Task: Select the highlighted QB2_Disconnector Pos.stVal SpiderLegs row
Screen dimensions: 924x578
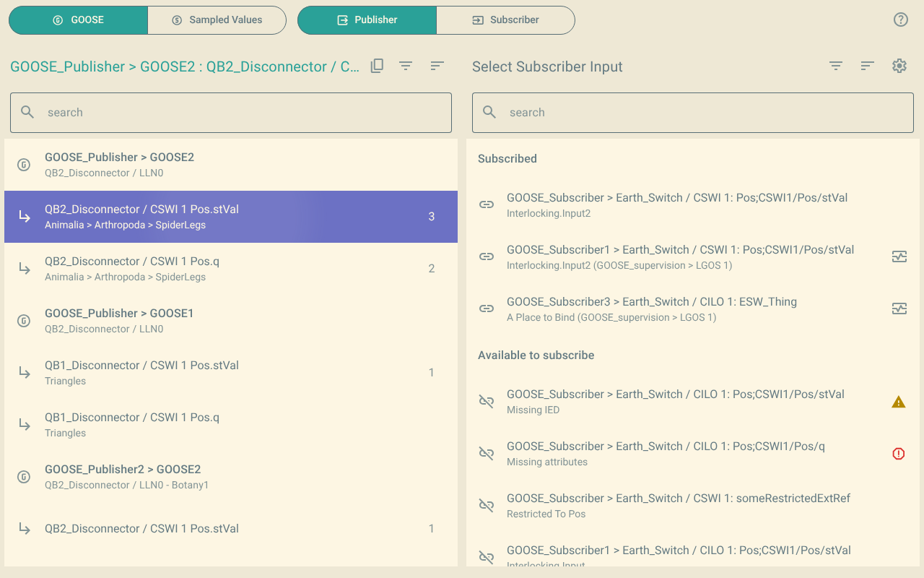Action: click(x=231, y=217)
